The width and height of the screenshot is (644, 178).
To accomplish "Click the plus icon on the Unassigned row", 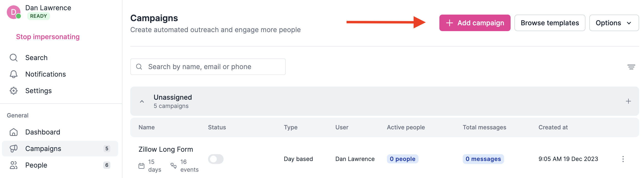I will [x=628, y=101].
